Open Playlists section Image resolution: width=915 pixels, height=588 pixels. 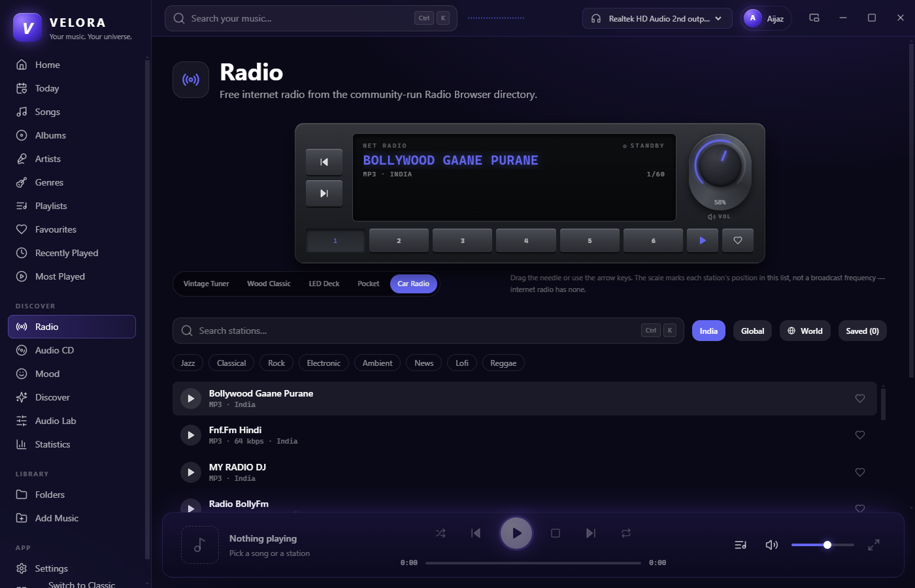72,206
